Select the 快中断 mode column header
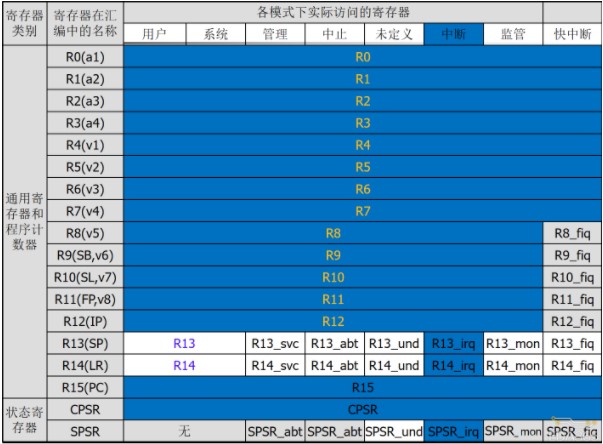 pyautogui.click(x=572, y=34)
